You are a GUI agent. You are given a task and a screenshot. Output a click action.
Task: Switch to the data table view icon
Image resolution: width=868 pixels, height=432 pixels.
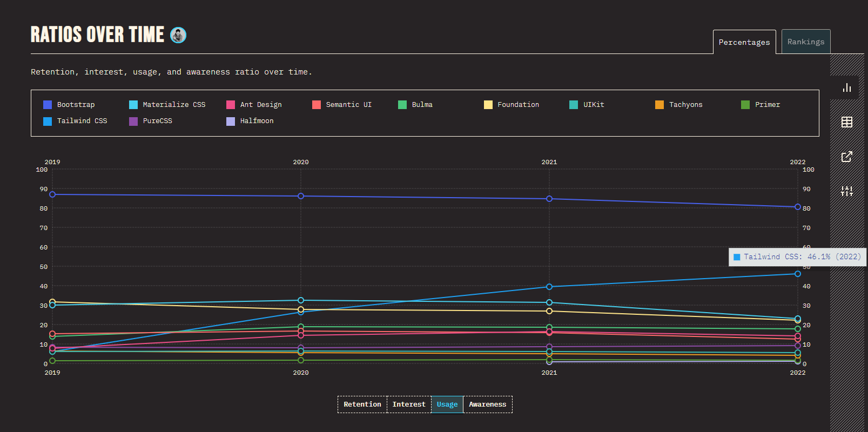tap(847, 122)
